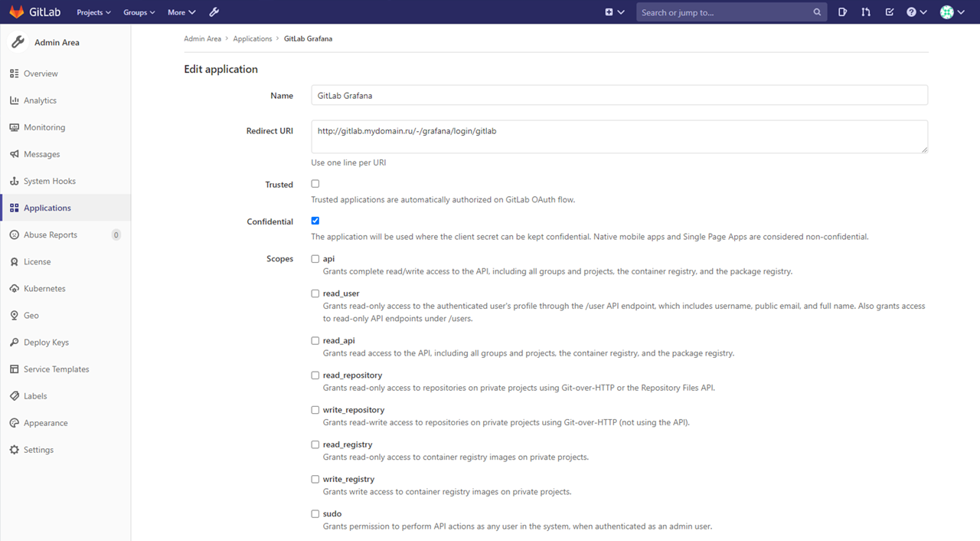Open the Groups dropdown menu
This screenshot has height=541, width=980.
coord(139,12)
